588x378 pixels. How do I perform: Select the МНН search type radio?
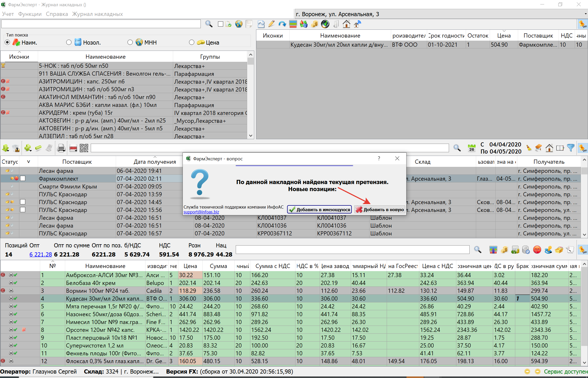point(130,42)
